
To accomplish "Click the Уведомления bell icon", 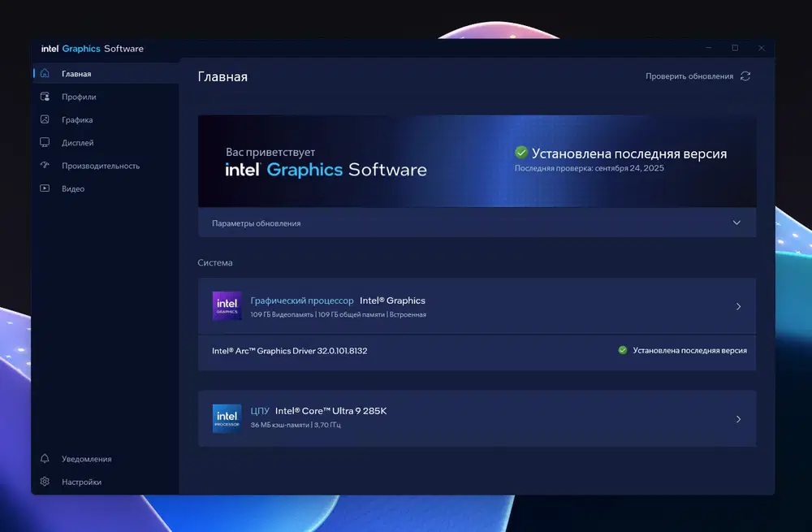I will 45,458.
